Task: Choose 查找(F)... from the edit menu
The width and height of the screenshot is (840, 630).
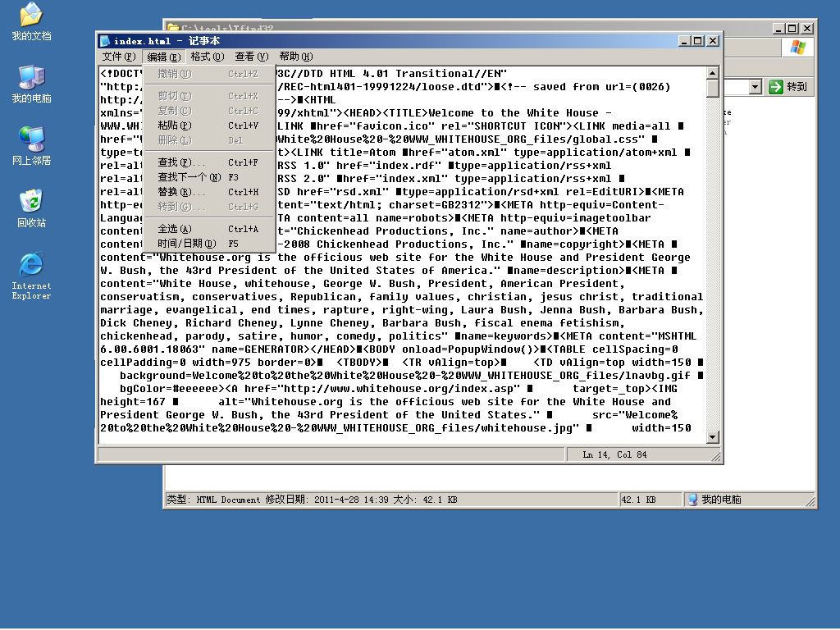Action: (209, 162)
